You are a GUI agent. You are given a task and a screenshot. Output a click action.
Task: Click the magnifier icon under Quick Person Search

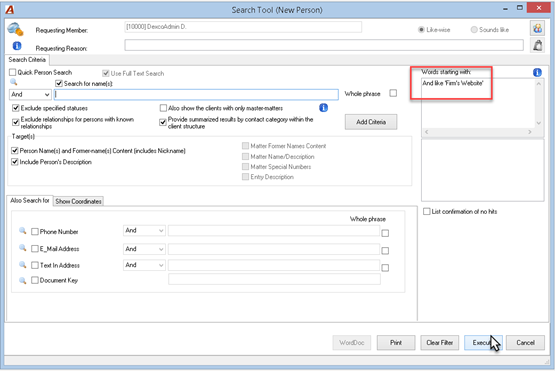pos(13,82)
